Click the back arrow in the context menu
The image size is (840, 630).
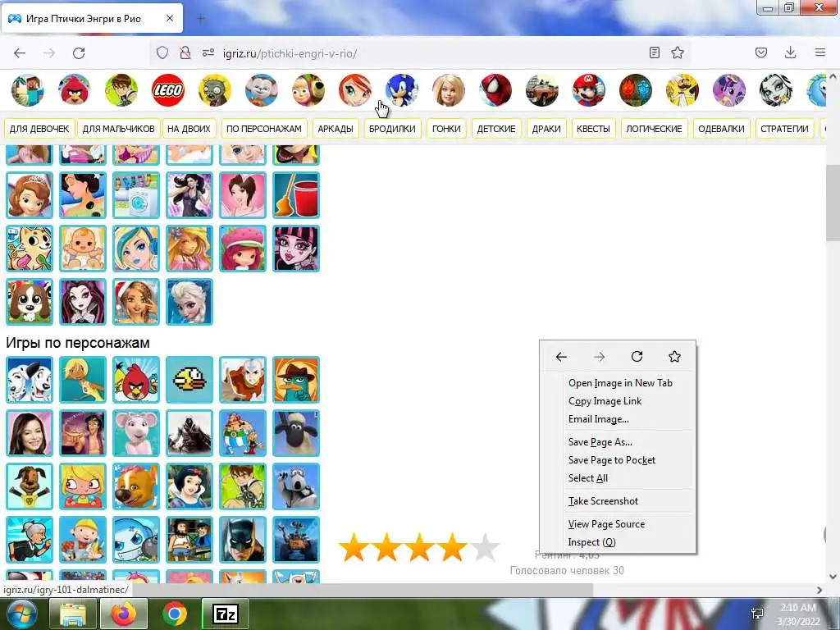pyautogui.click(x=561, y=357)
